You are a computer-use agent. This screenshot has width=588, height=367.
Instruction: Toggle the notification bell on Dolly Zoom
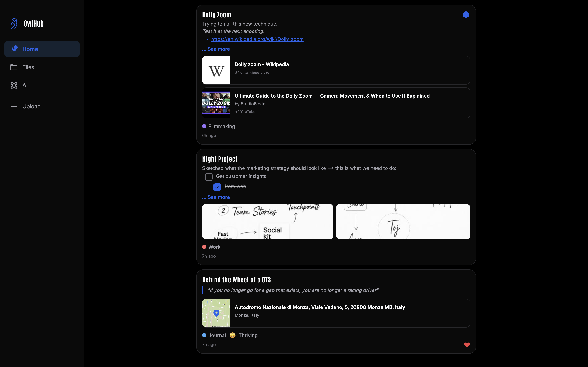(x=466, y=15)
